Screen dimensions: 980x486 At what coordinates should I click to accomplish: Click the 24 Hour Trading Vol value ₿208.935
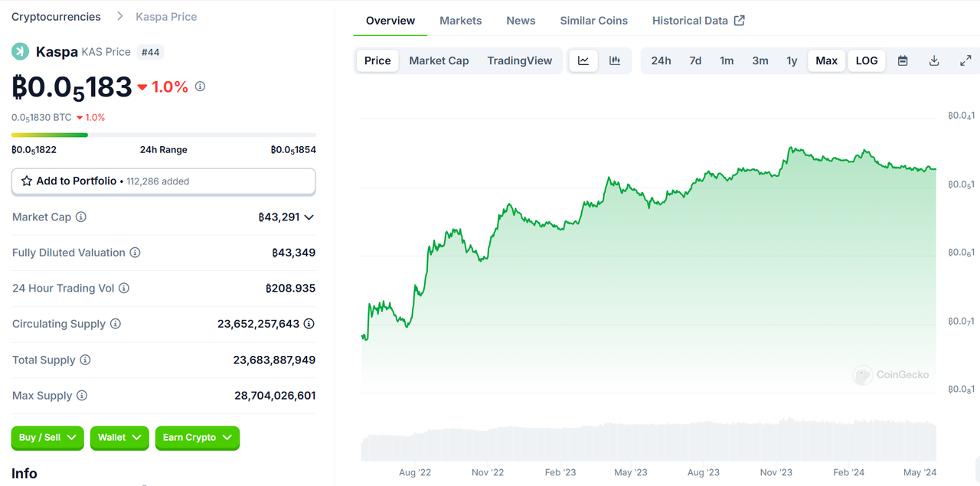coord(290,289)
